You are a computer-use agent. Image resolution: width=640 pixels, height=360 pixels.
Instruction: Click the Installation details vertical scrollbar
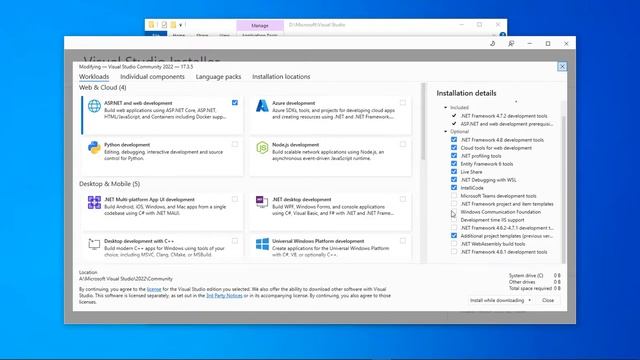click(x=564, y=189)
